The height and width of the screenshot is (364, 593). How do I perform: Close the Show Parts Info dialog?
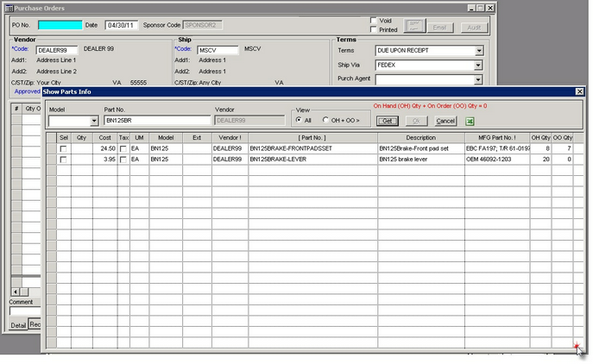579,91
